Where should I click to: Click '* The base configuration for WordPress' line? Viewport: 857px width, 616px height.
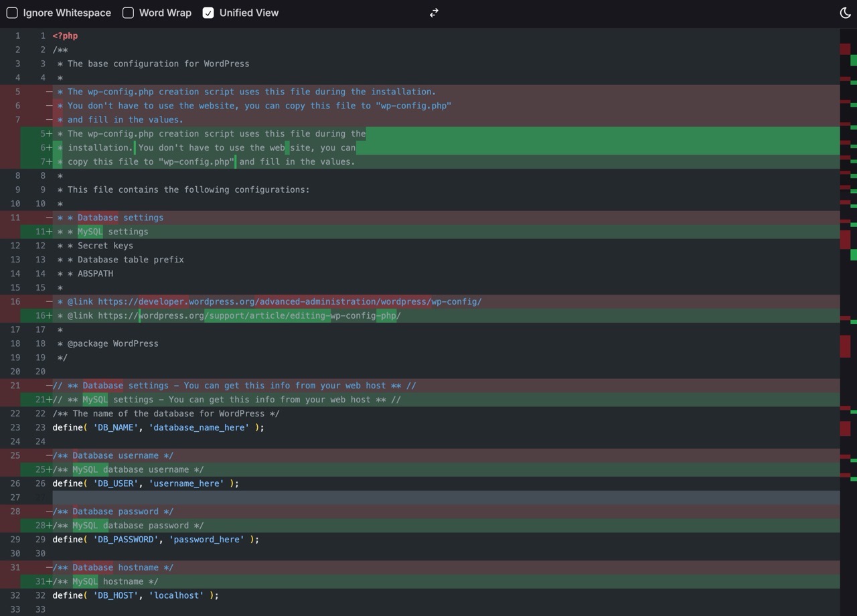pos(420,64)
